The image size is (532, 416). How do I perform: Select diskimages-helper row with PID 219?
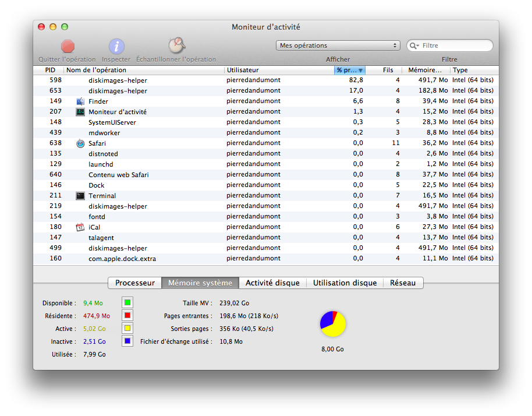coord(266,206)
